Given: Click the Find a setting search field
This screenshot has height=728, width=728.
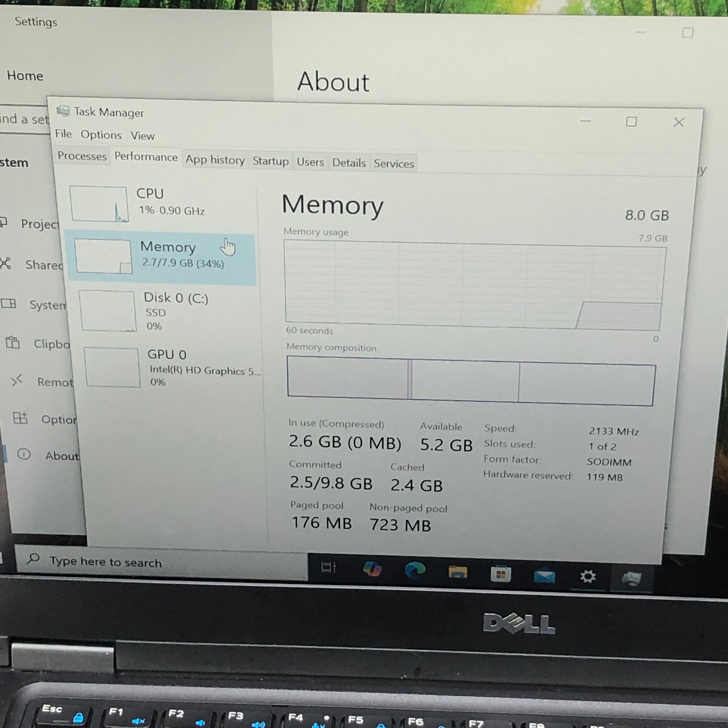Looking at the screenshot, I should (24, 119).
